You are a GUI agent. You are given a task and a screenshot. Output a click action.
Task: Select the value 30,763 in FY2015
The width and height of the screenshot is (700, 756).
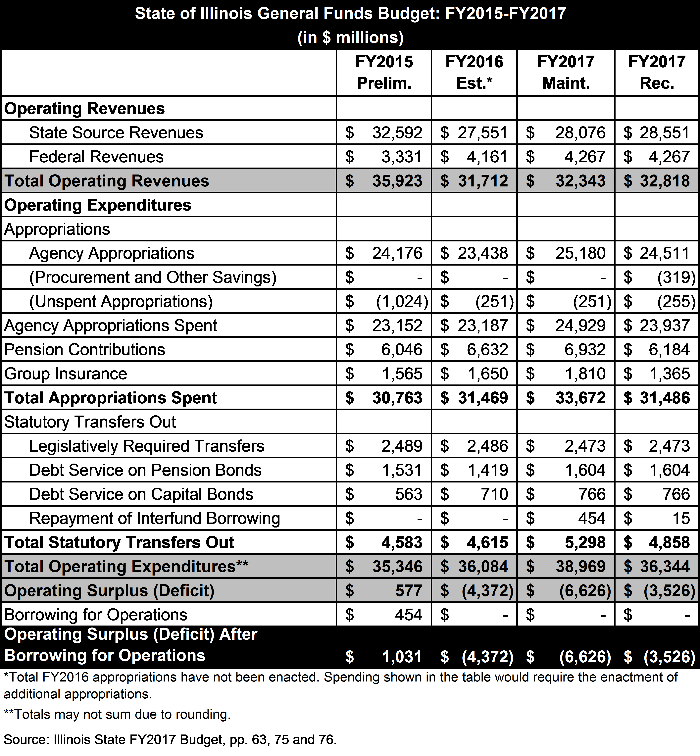point(397,398)
